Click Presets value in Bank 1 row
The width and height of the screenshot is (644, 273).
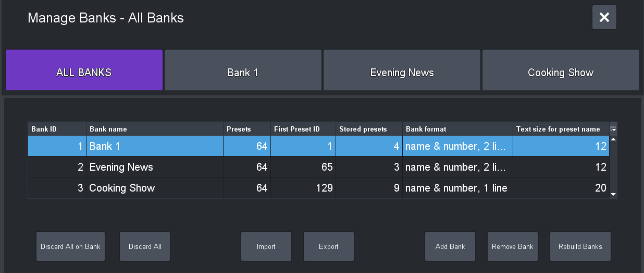tap(247, 146)
